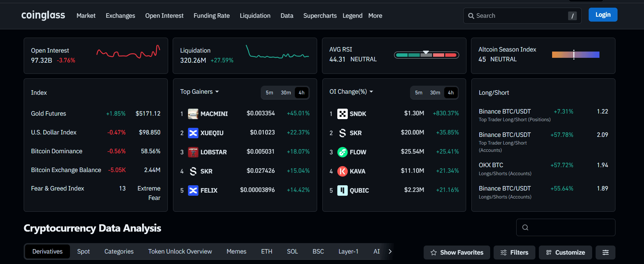Image resolution: width=644 pixels, height=264 pixels.
Task: Click the XUEQIU token icon
Action: (193, 133)
